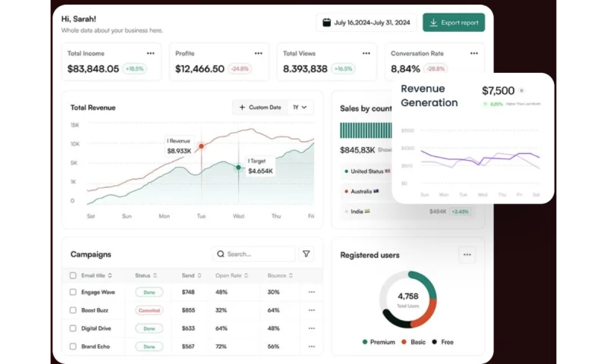The height and width of the screenshot is (364, 607).
Task: Open the July 16–July 31 date picker
Action: 366,23
